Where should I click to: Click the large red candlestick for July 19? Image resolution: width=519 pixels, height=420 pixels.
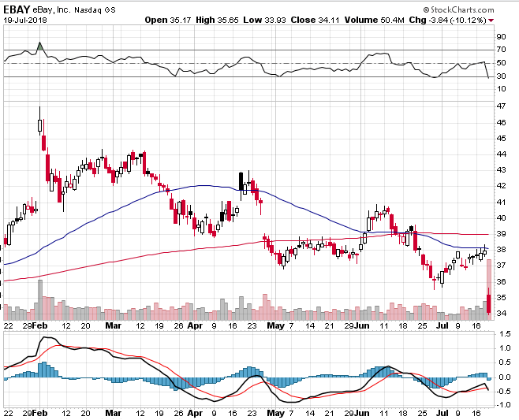tap(489, 303)
